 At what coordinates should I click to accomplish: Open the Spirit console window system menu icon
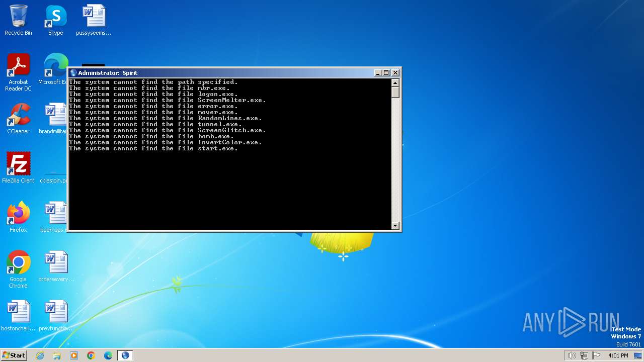click(x=73, y=73)
